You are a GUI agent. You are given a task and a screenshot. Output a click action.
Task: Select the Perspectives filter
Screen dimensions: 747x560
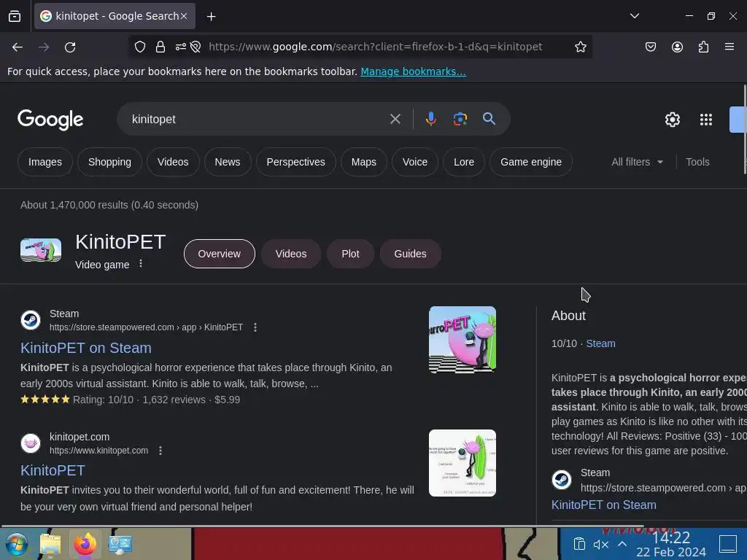click(x=296, y=162)
